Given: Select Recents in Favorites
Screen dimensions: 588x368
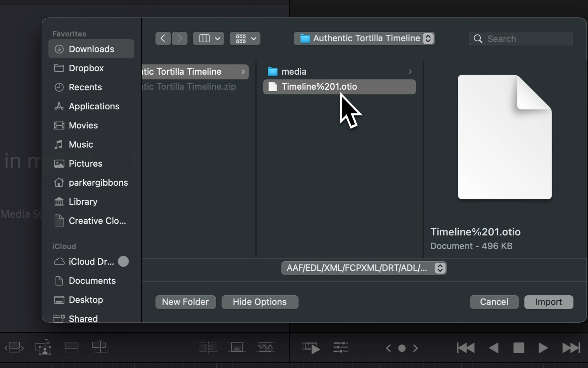Looking at the screenshot, I should (91, 87).
